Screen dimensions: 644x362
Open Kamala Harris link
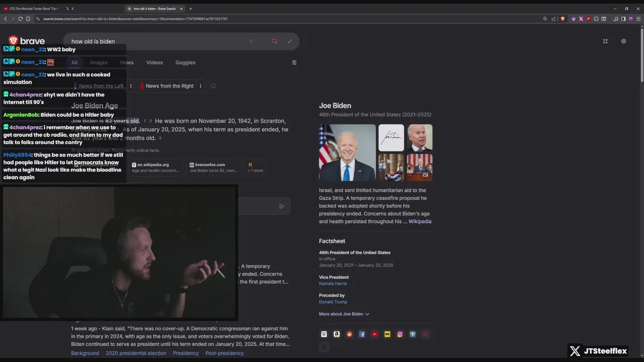[x=333, y=284]
